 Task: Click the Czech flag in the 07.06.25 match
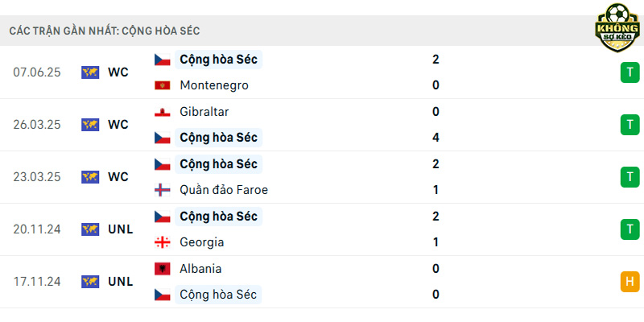coord(163,60)
